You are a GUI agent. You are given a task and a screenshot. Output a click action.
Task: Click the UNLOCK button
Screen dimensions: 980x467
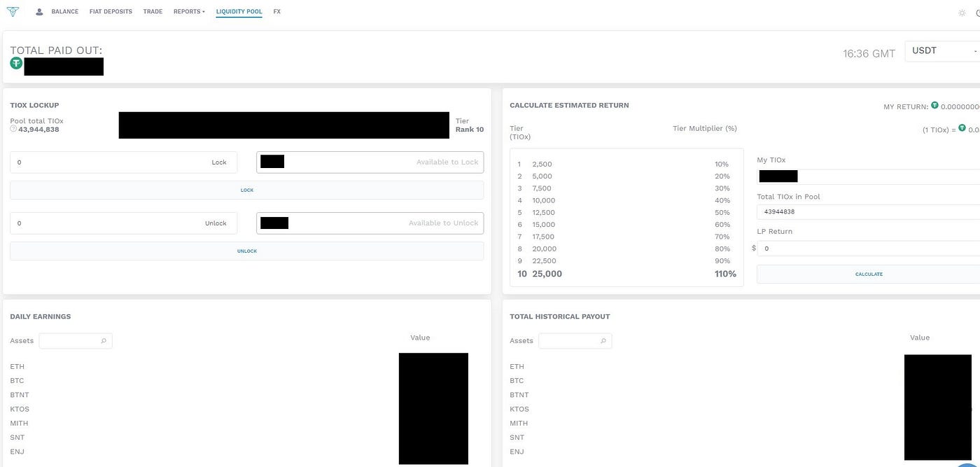tap(246, 251)
